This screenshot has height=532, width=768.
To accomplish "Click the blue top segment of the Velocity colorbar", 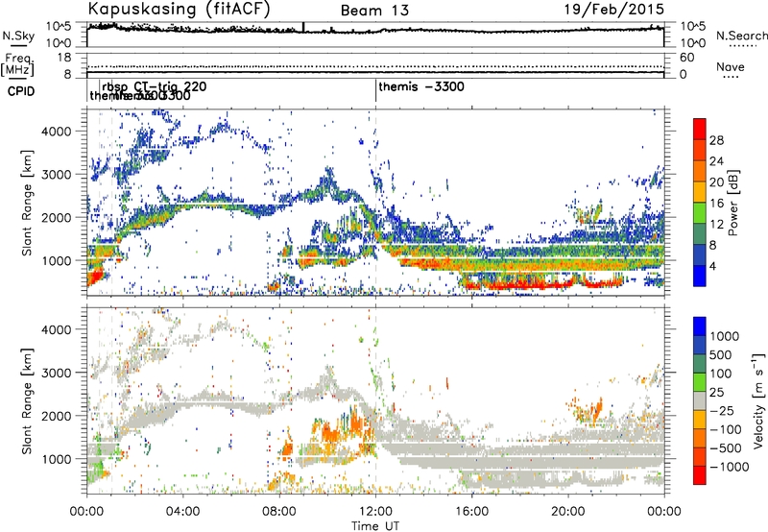I will point(700,326).
